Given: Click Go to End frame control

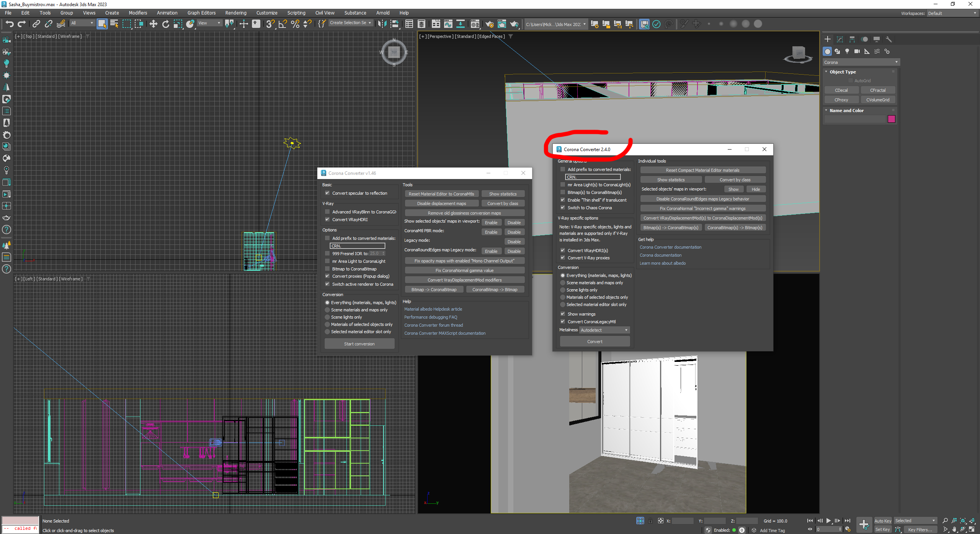Looking at the screenshot, I should [x=848, y=521].
